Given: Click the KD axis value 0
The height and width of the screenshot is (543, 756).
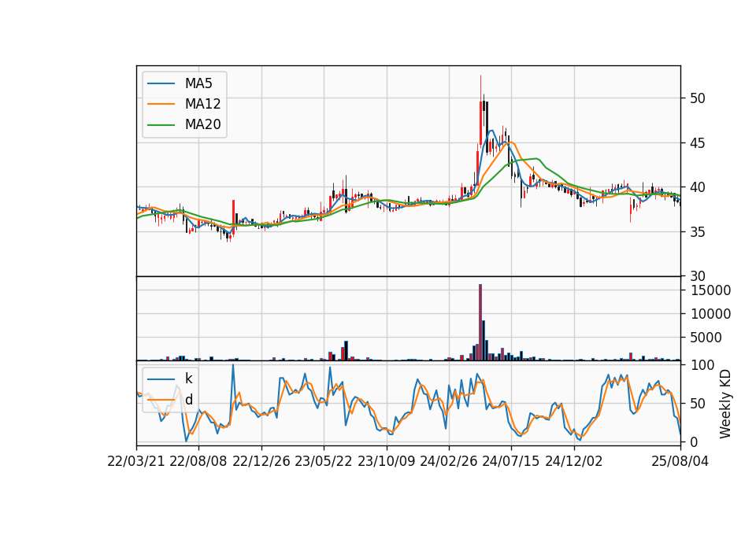Looking at the screenshot, I should coord(694,441).
